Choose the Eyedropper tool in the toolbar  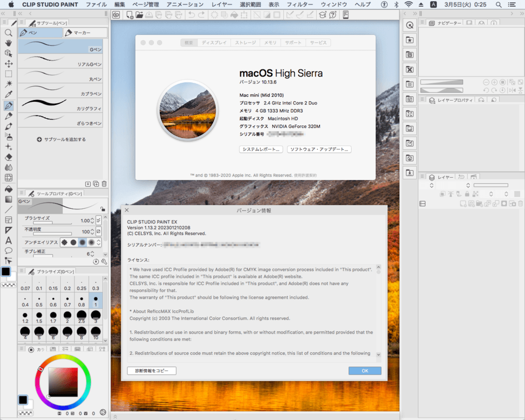tap(8, 95)
